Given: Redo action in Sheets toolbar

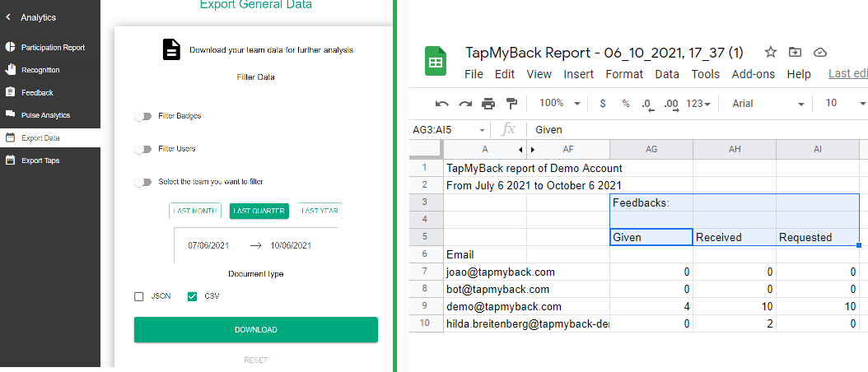Looking at the screenshot, I should [x=465, y=104].
